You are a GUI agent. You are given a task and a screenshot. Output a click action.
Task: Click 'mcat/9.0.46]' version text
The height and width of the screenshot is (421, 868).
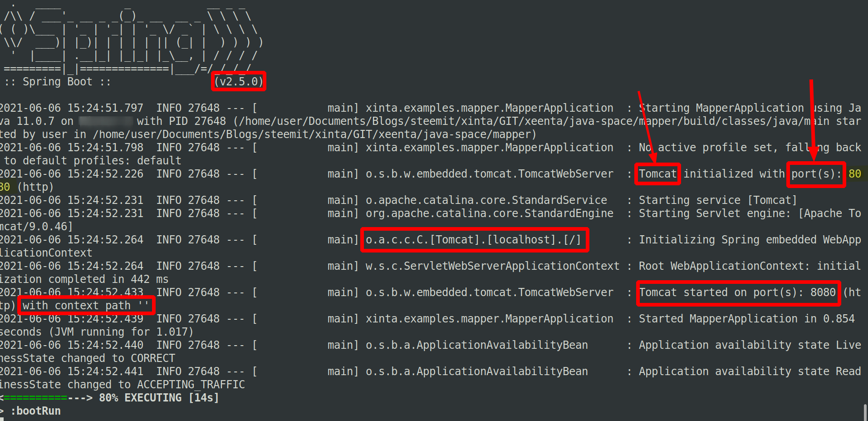(36, 227)
